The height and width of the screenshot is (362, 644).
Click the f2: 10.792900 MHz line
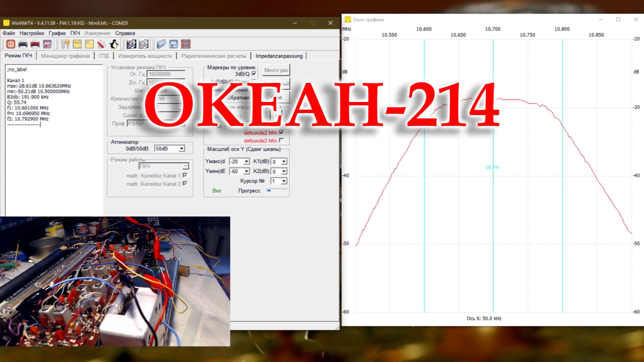click(x=28, y=119)
